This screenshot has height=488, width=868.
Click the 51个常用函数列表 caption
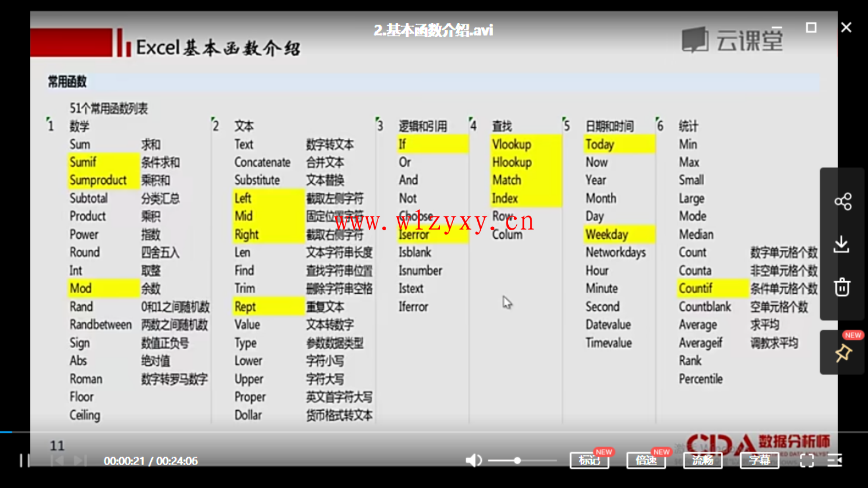109,109
